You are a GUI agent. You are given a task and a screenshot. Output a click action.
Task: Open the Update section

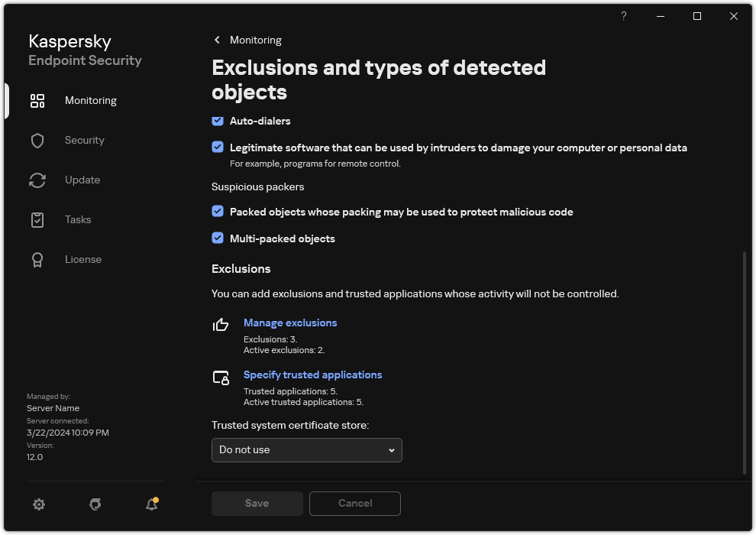[81, 180]
